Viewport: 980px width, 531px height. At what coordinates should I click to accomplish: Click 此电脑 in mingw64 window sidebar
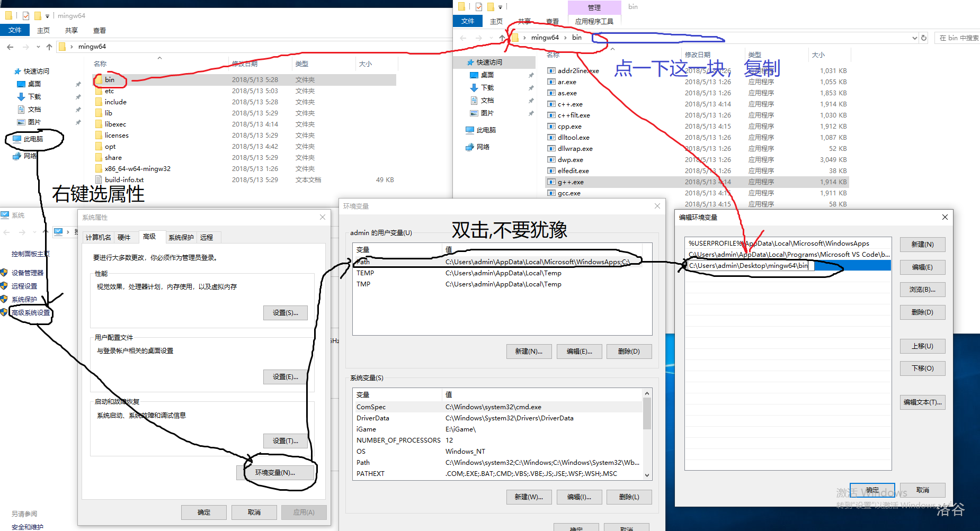[x=33, y=139]
